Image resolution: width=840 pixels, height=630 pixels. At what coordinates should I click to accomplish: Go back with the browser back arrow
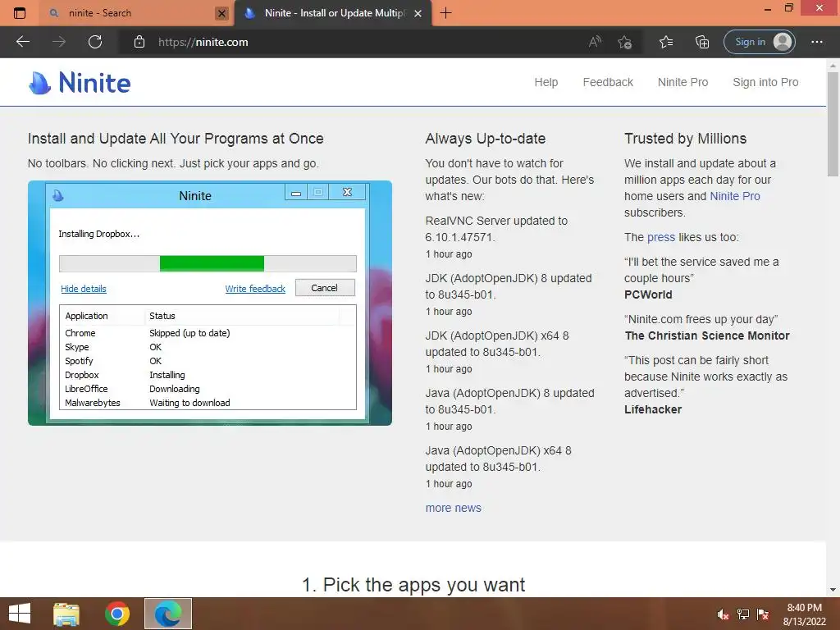(x=23, y=42)
